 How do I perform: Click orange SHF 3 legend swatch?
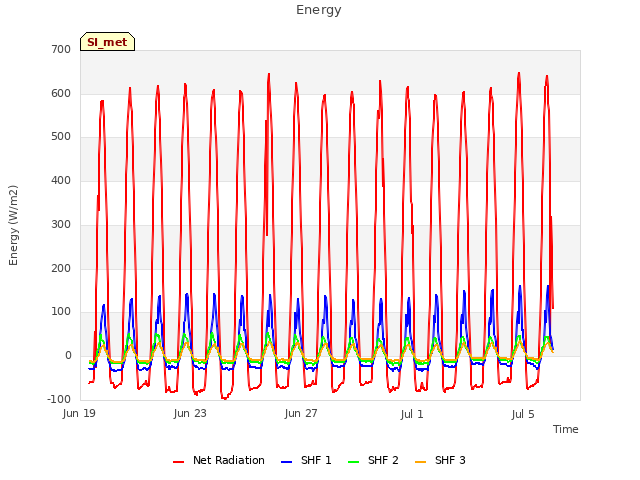[x=420, y=462]
